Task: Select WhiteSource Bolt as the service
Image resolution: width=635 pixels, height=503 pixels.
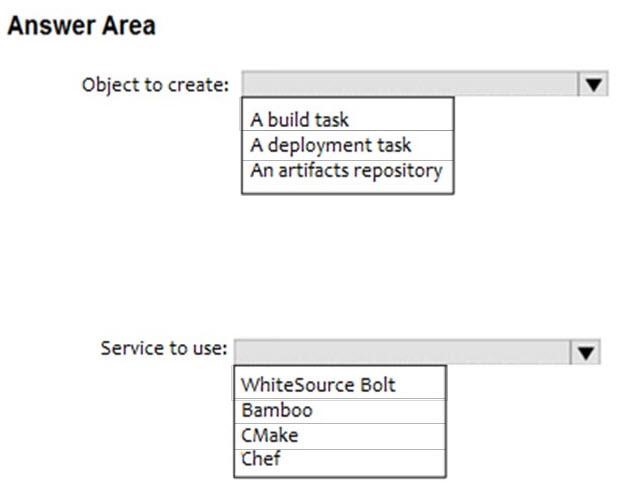Action: tap(340, 385)
